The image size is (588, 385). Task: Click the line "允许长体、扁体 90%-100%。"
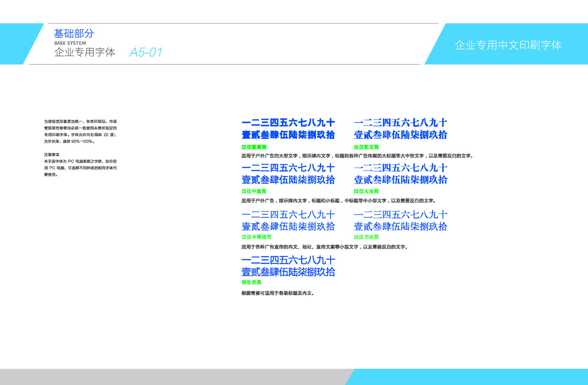coord(69,142)
